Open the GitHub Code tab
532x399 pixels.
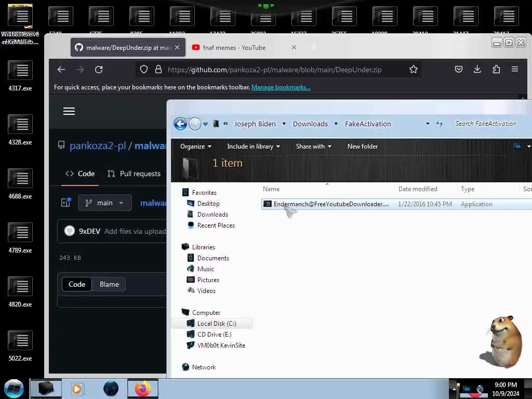80,174
